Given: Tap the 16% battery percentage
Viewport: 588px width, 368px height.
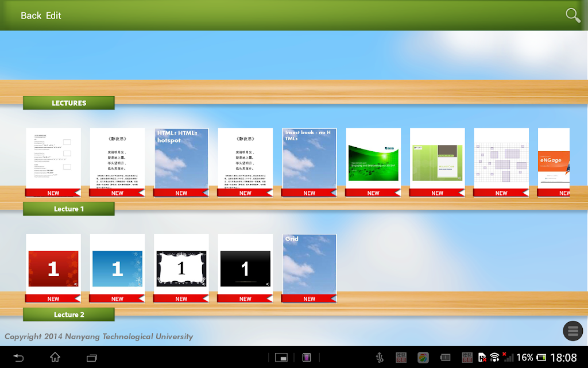Looking at the screenshot, I should (525, 358).
